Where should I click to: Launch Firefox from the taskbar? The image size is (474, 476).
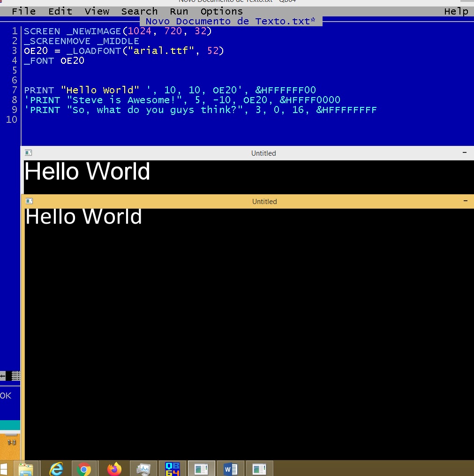pos(114,468)
